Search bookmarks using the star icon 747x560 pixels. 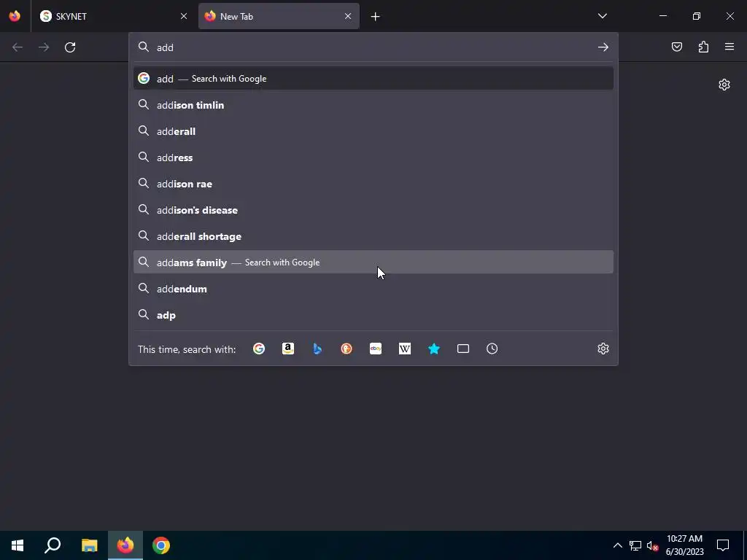(433, 349)
